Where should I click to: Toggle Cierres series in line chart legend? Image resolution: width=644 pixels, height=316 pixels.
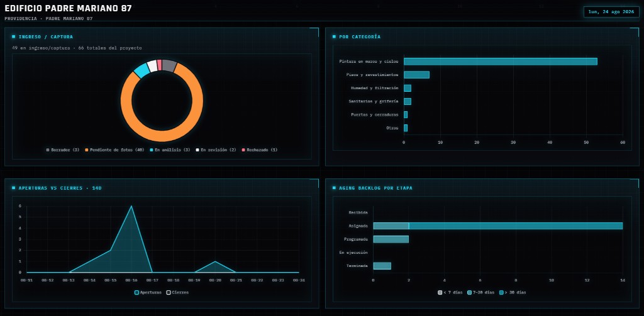click(x=177, y=292)
